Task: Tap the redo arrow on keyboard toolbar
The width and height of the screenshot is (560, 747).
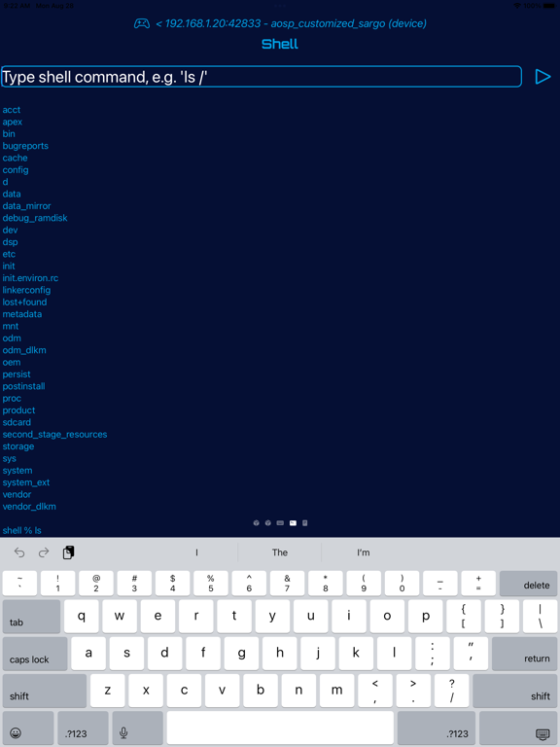Action: [44, 552]
